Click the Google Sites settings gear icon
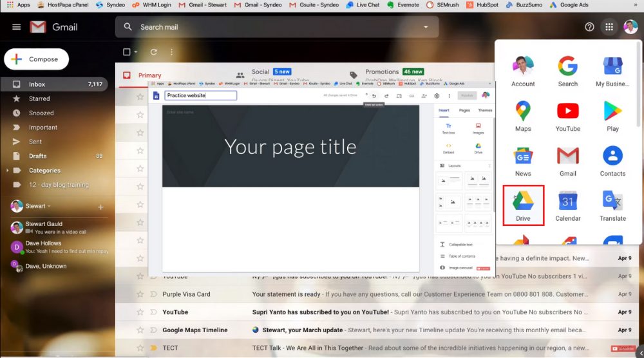The height and width of the screenshot is (358, 644). pos(437,96)
